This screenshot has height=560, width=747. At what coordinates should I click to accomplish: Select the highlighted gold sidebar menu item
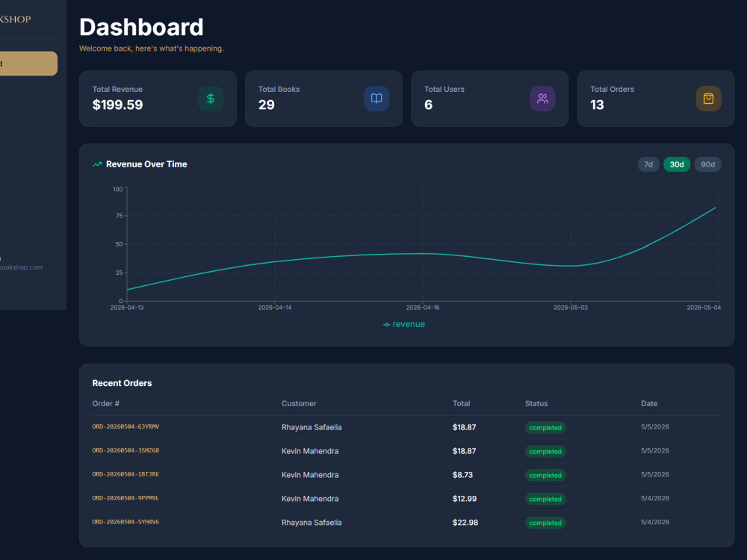point(28,63)
